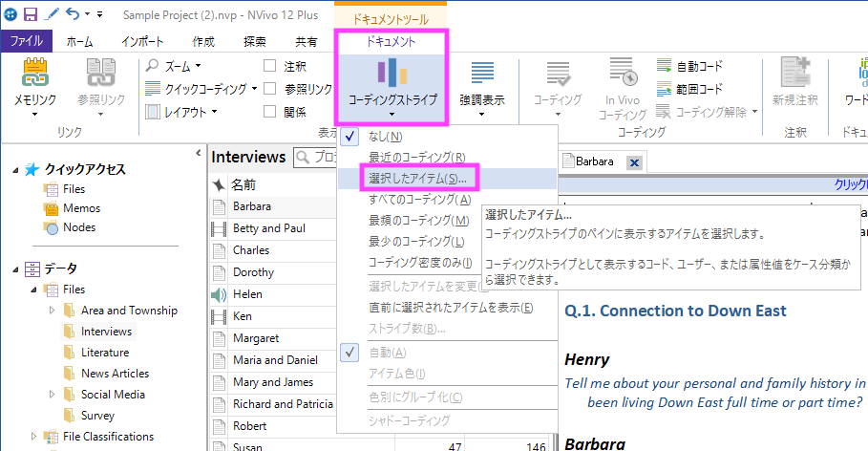Viewport: 868px width, 451px height.
Task: Click the undo arrow icon
Action: (x=73, y=14)
